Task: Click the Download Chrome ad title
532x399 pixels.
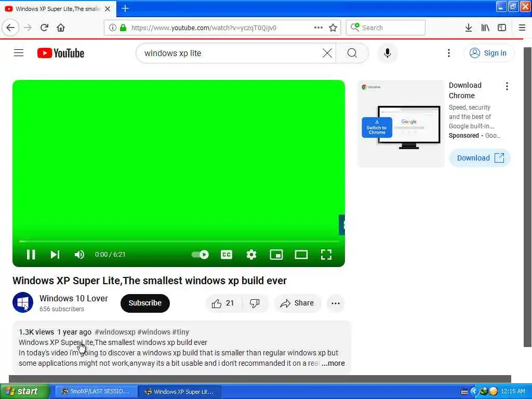Action: pos(465,90)
